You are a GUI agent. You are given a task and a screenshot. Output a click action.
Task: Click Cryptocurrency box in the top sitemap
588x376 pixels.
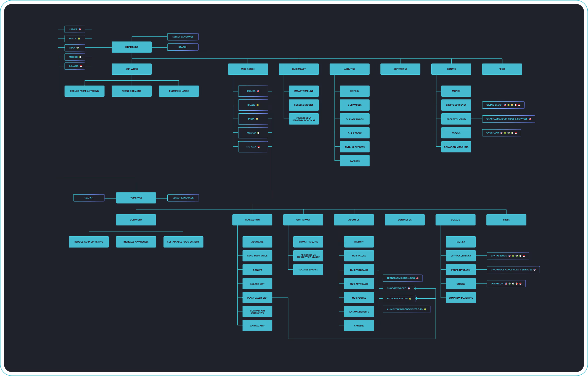click(x=456, y=105)
